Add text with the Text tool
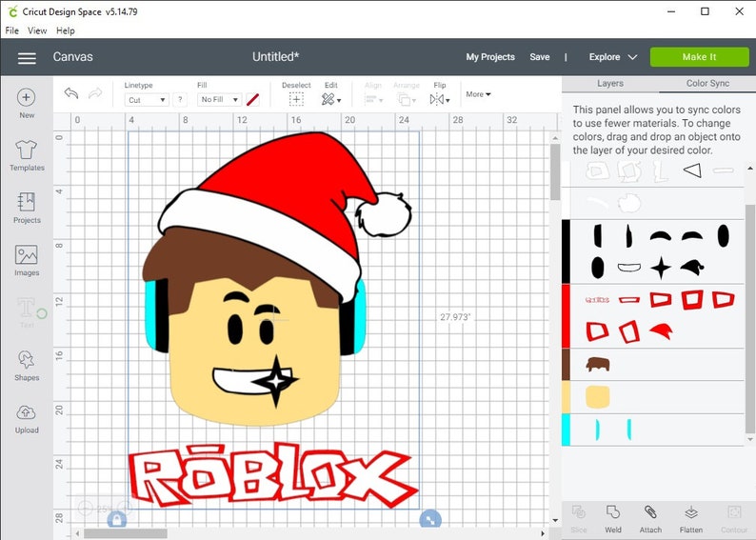Image resolution: width=756 pixels, height=540 pixels. click(x=27, y=313)
